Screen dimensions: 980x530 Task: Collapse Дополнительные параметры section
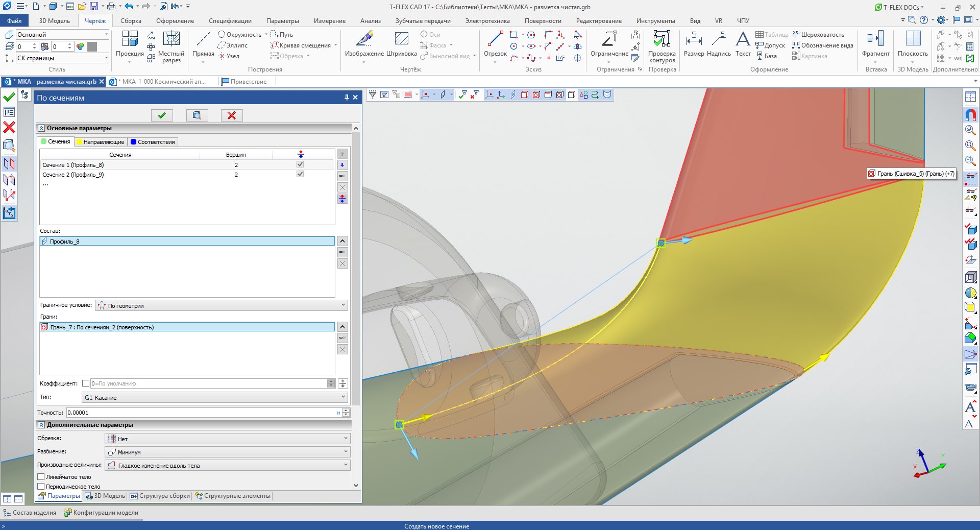[41, 425]
